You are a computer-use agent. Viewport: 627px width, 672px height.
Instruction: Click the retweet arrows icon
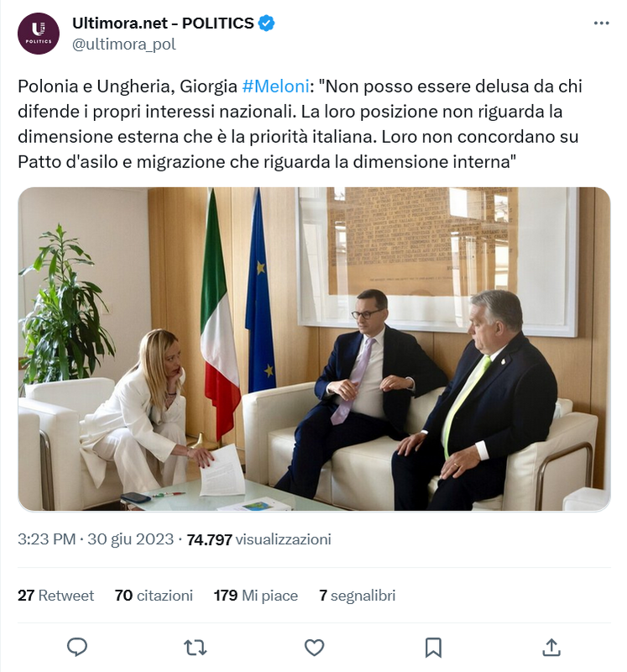click(x=196, y=647)
